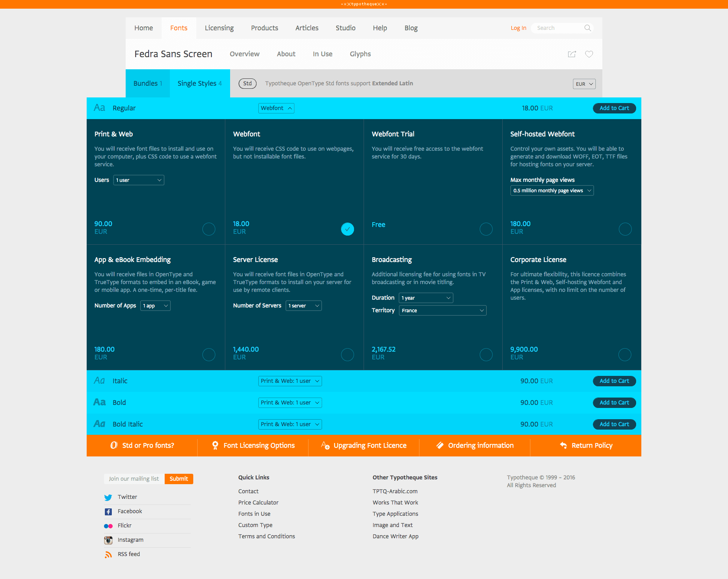728x579 pixels.
Task: Toggle the checked Webfont licence radio
Action: point(348,229)
